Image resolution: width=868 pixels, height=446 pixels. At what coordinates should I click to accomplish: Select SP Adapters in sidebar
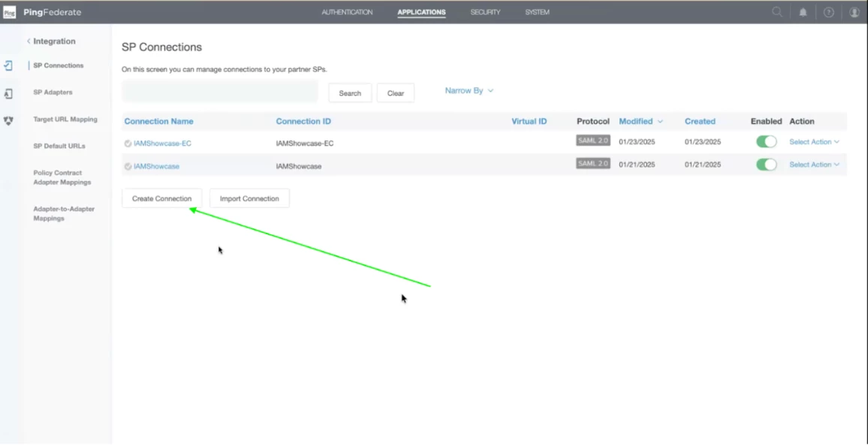click(x=53, y=92)
